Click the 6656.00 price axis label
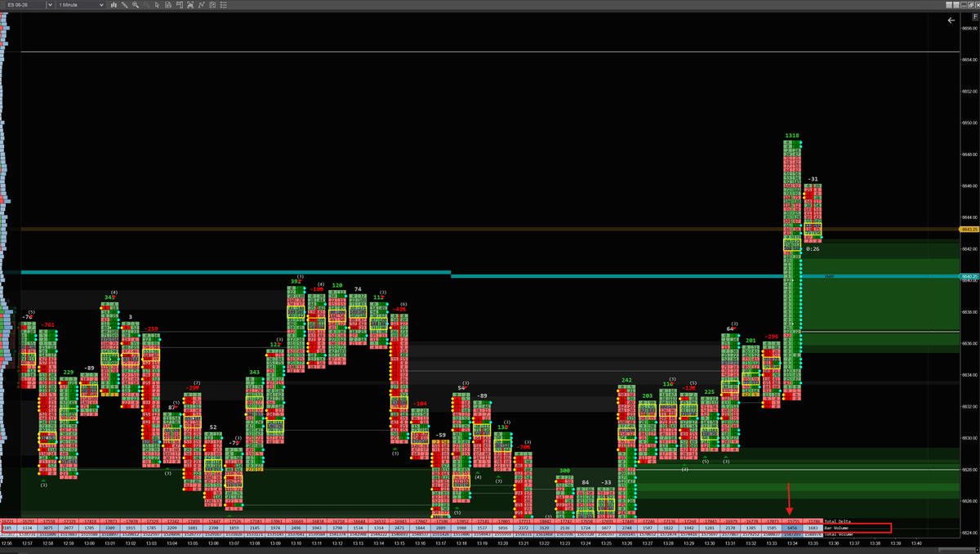 [970, 28]
